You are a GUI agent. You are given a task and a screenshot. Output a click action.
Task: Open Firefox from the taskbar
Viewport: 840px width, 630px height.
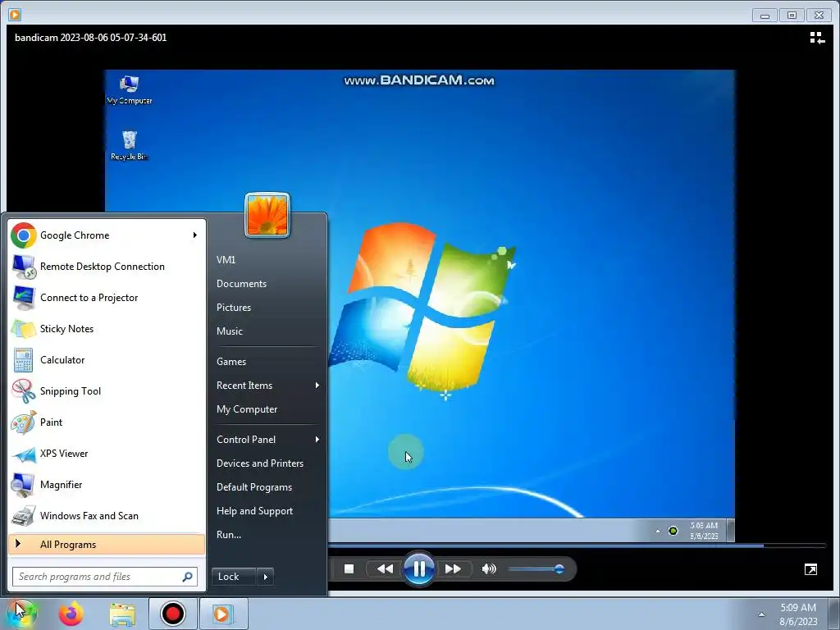tap(71, 614)
